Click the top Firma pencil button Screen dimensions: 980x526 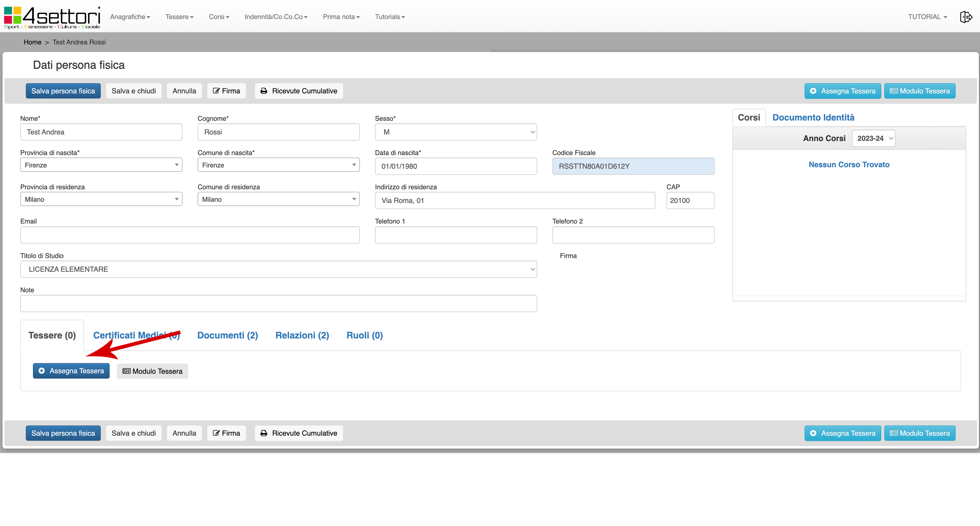click(x=226, y=91)
